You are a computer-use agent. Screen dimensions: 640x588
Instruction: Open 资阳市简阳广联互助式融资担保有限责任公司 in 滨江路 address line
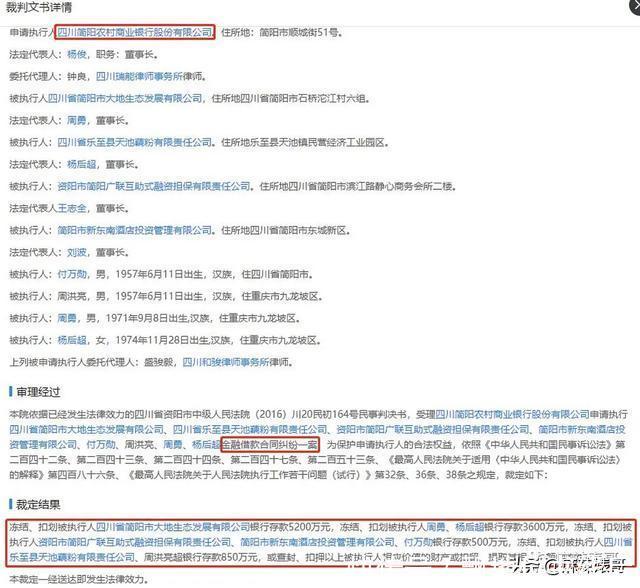[154, 186]
